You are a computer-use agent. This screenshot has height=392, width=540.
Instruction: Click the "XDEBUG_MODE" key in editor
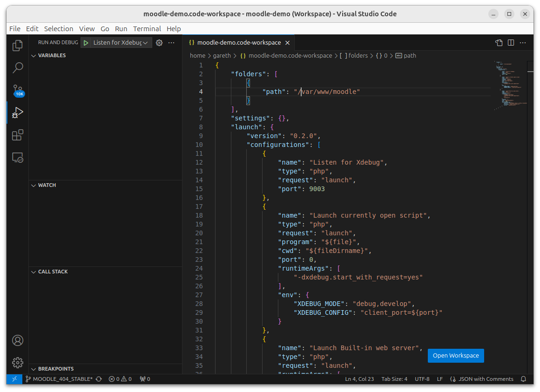(x=319, y=304)
